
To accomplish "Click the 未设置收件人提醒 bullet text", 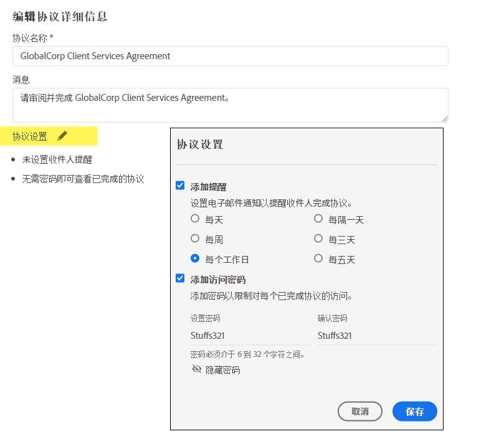I will coord(57,159).
